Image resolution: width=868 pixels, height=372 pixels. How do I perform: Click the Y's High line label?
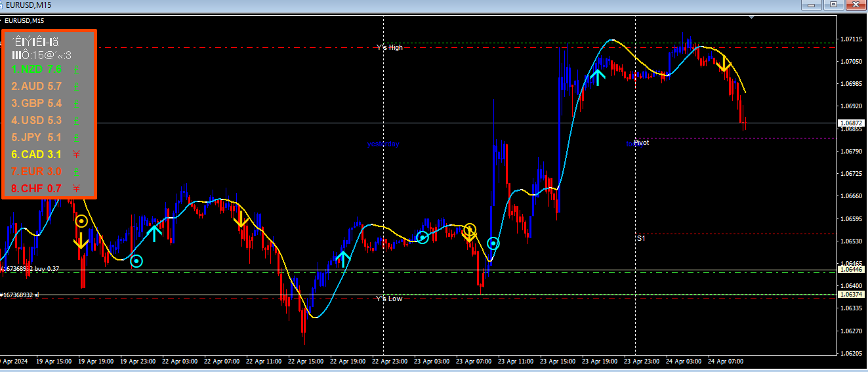coord(390,47)
